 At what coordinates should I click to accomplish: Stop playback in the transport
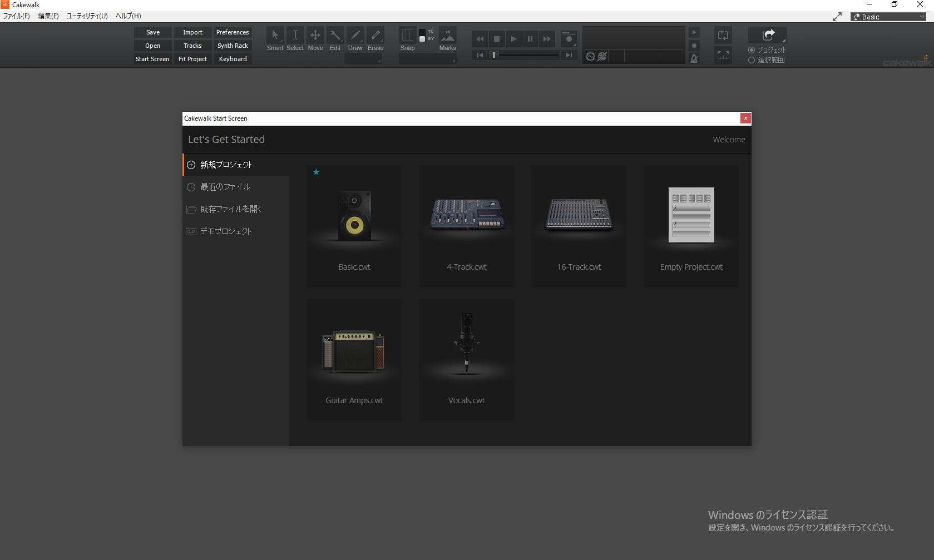point(496,39)
